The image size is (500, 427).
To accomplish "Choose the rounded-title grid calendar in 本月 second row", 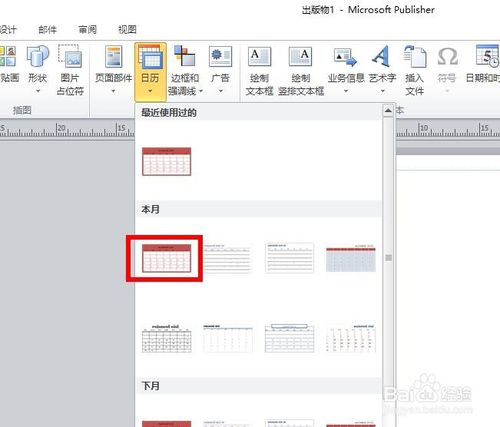I will pyautogui.click(x=289, y=338).
